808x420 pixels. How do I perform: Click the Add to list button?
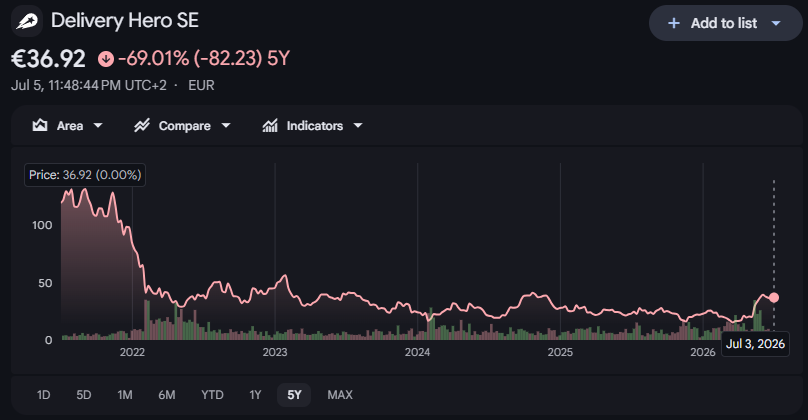pyautogui.click(x=726, y=23)
